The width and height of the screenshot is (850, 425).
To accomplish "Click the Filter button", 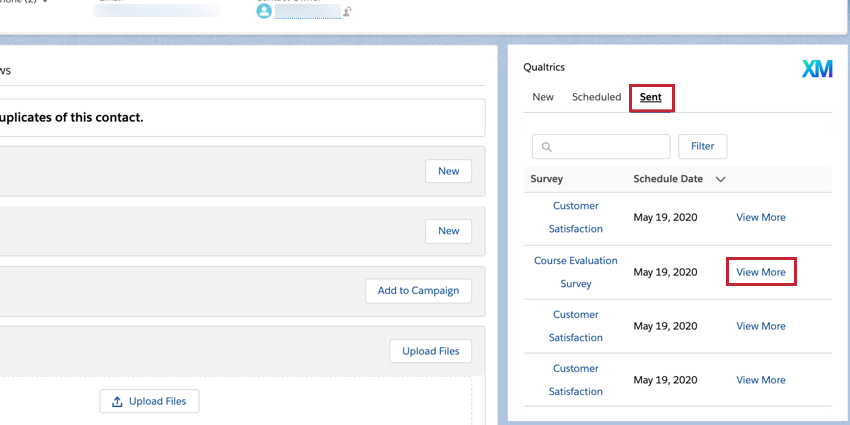I will coord(703,146).
